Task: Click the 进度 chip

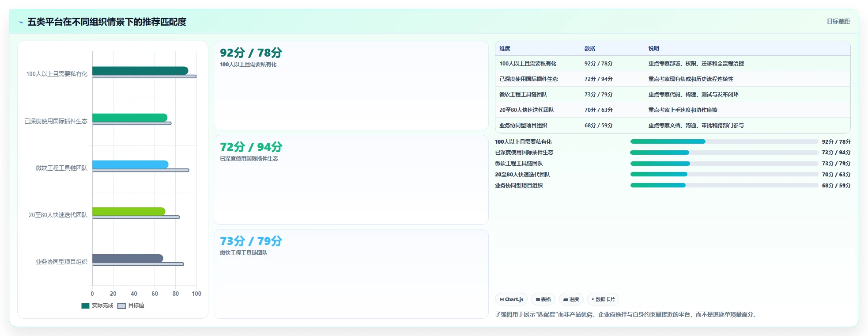Action: [571, 299]
